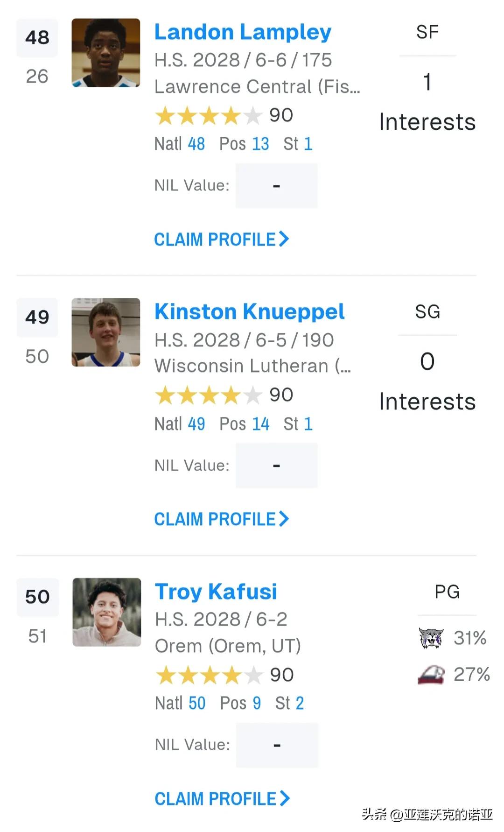This screenshot has height=832, width=504.
Task: Claim profile chevron arrow for Troy Kafusi
Action: [285, 798]
